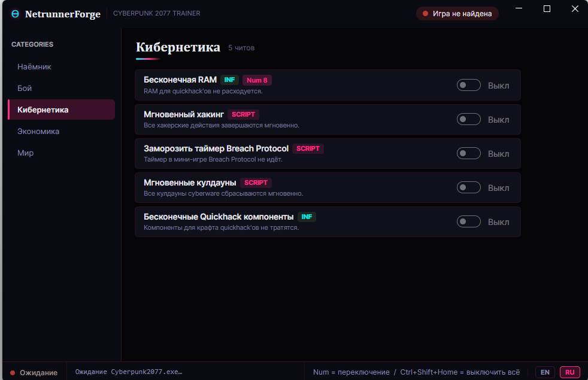Image resolution: width=588 pixels, height=380 pixels.
Task: Click the Ctrl+Shift+Home hotkey hint
Action: coord(460,372)
